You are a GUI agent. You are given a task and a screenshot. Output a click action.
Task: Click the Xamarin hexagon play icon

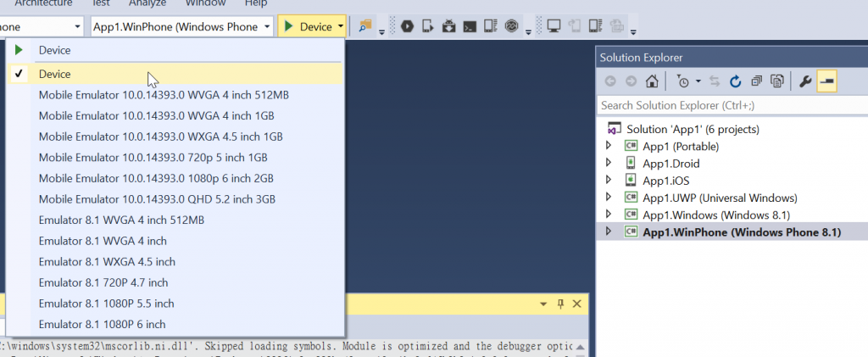[x=408, y=26]
